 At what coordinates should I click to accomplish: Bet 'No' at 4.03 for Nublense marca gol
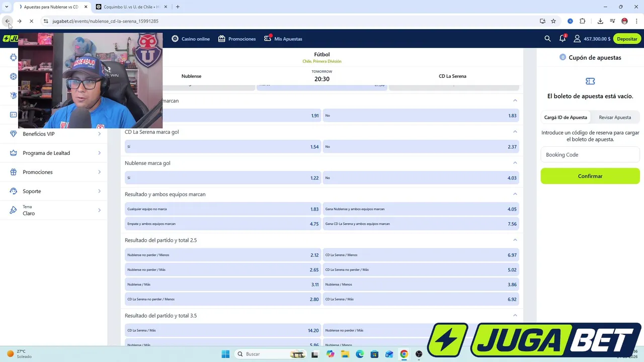(x=421, y=178)
